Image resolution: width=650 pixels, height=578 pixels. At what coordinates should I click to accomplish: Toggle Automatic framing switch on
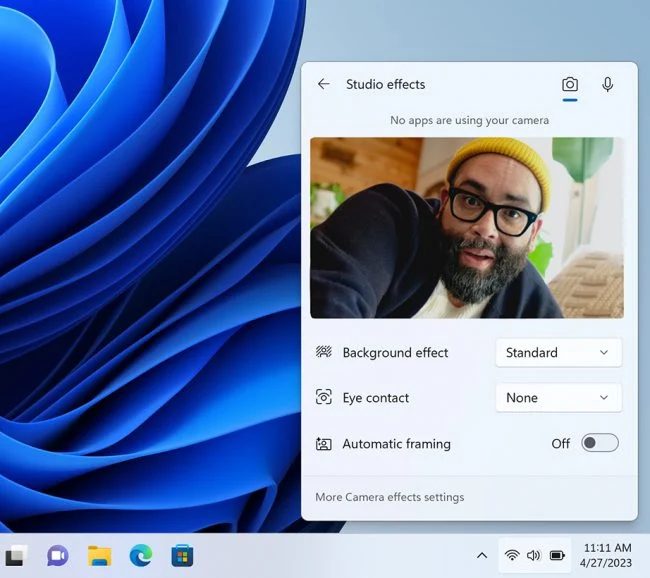(x=600, y=443)
